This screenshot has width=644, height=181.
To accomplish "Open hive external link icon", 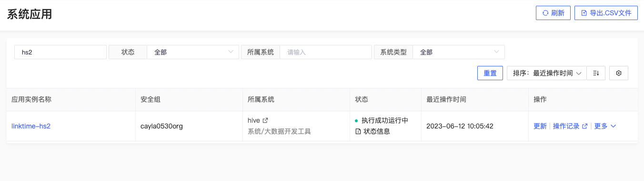I will 265,120.
